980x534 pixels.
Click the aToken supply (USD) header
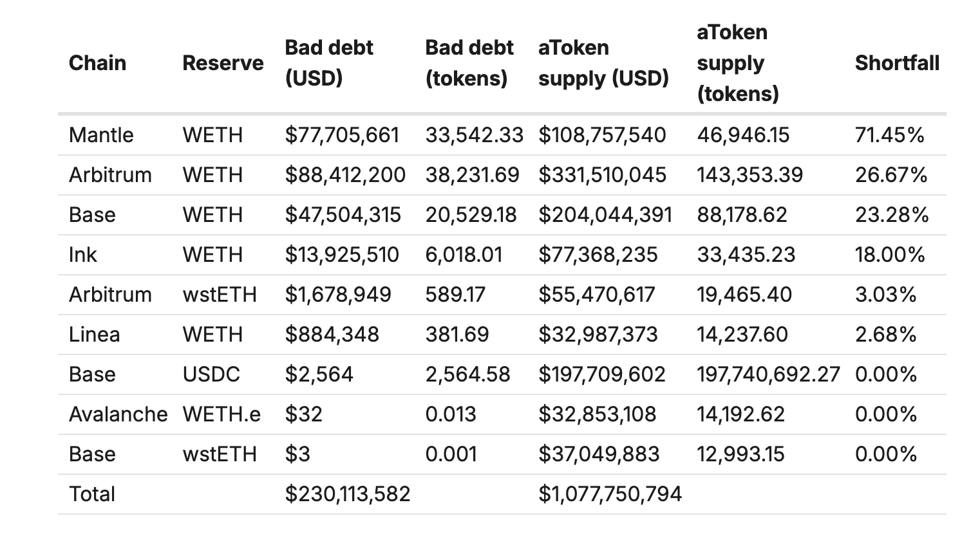(603, 63)
